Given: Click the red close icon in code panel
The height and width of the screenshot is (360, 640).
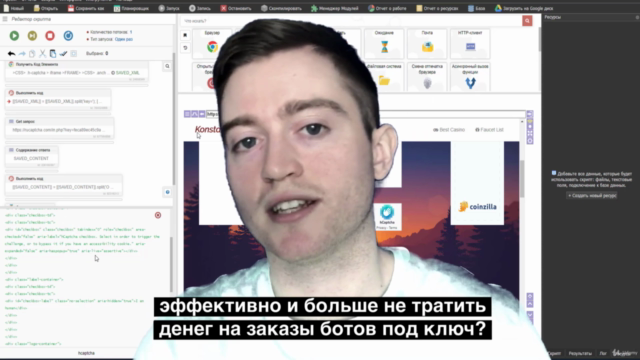Looking at the screenshot, I should (158, 215).
